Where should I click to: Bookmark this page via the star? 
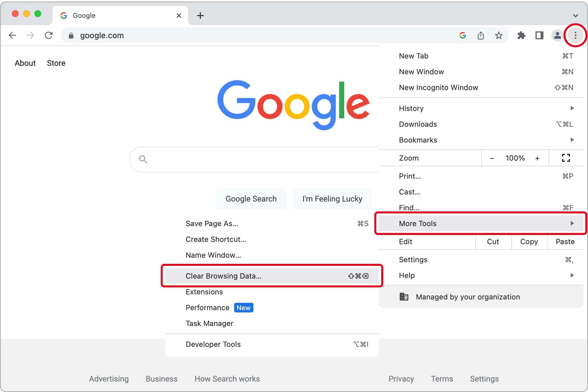pyautogui.click(x=499, y=35)
